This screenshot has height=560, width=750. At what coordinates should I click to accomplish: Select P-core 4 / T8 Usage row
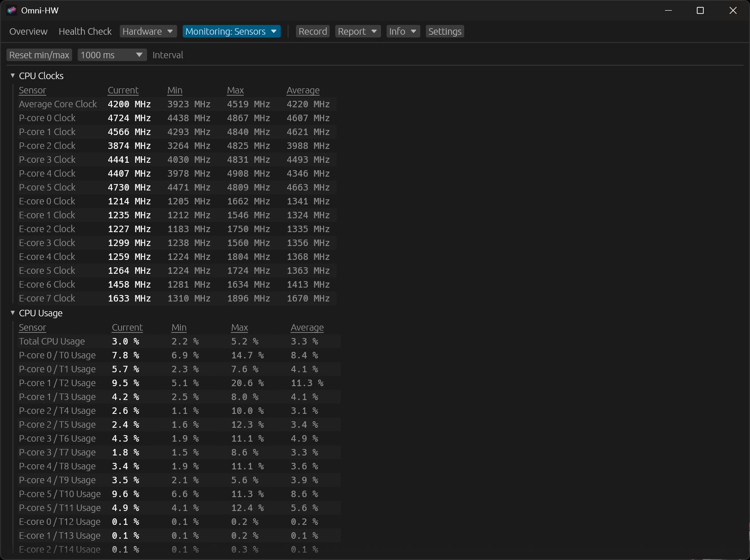point(179,466)
